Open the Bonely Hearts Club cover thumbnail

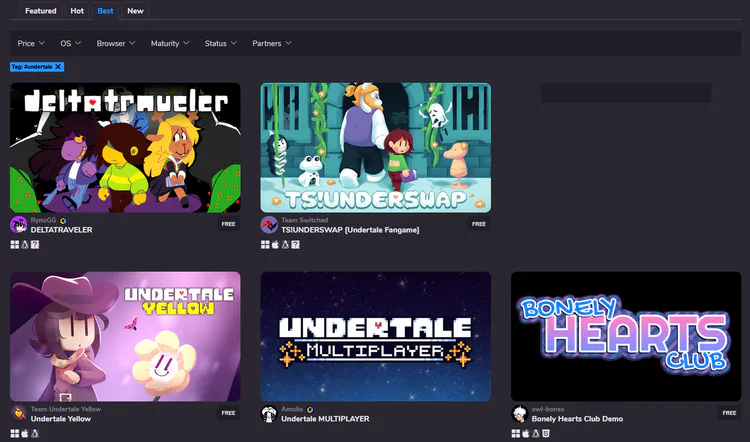(626, 336)
